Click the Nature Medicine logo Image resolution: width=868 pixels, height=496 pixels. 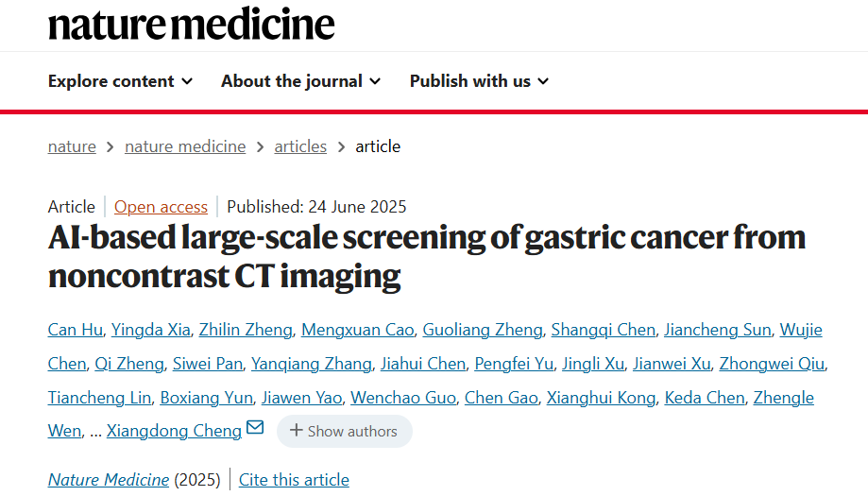[192, 25]
